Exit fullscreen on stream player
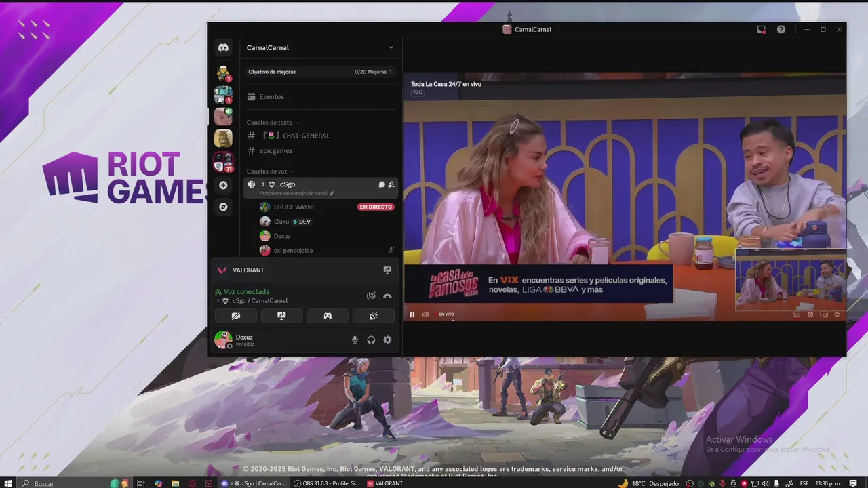Image resolution: width=868 pixels, height=488 pixels. (837, 314)
